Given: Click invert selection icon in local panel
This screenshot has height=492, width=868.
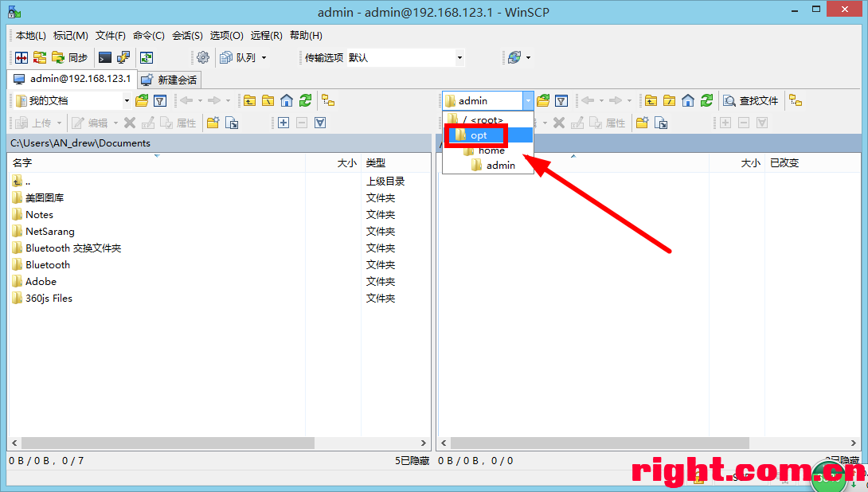Looking at the screenshot, I should [320, 123].
